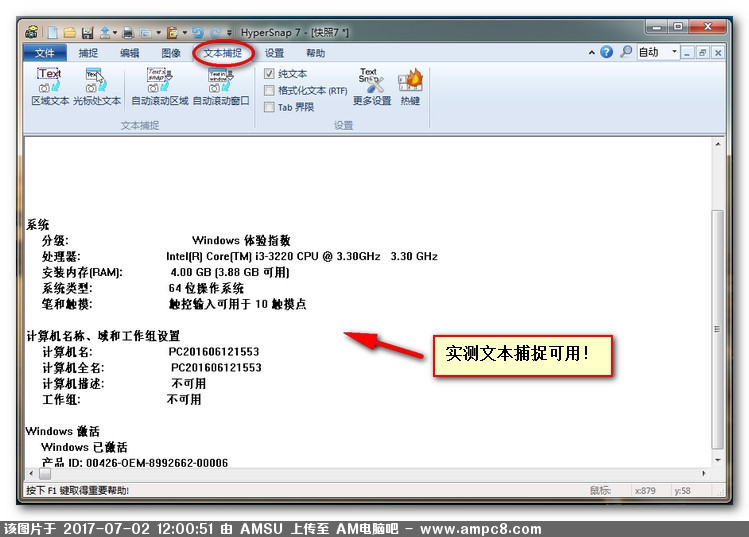Click the magnifier zoom icon
Screen dimensions: 749x537
[626, 52]
